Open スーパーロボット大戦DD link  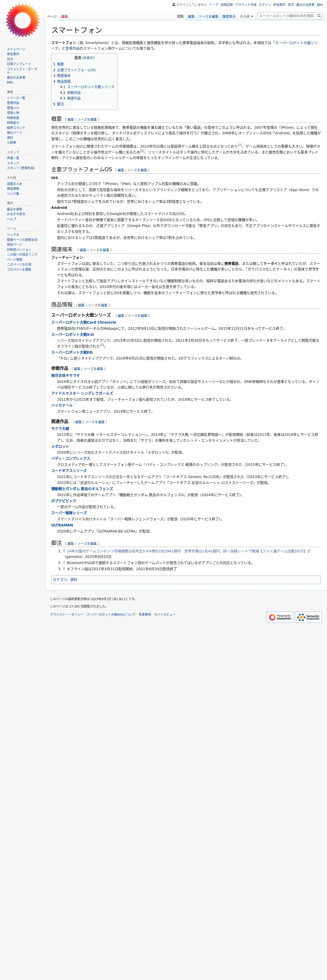click(72, 352)
